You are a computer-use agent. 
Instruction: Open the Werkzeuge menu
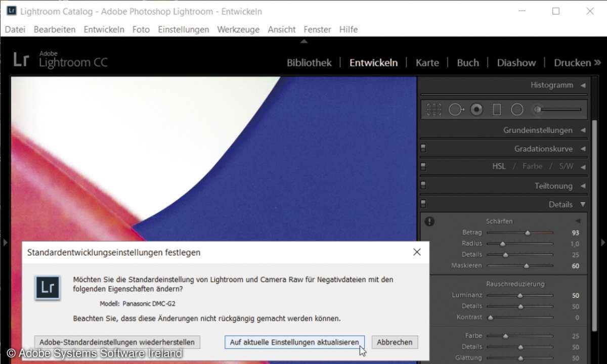[238, 29]
